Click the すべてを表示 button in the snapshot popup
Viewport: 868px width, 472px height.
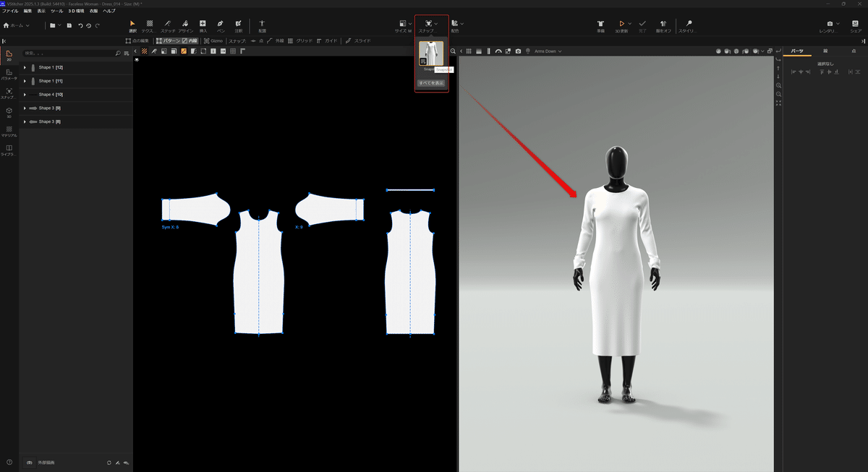tap(431, 83)
